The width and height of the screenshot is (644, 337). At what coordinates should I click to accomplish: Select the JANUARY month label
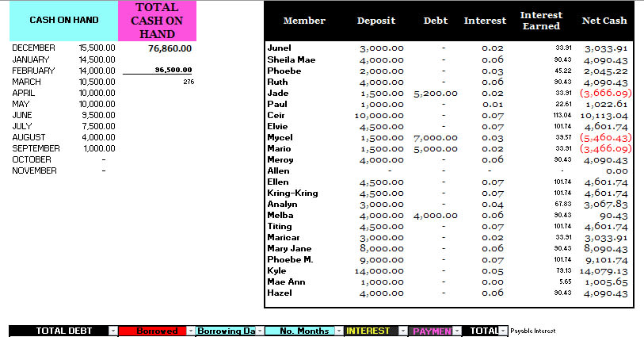(31, 59)
